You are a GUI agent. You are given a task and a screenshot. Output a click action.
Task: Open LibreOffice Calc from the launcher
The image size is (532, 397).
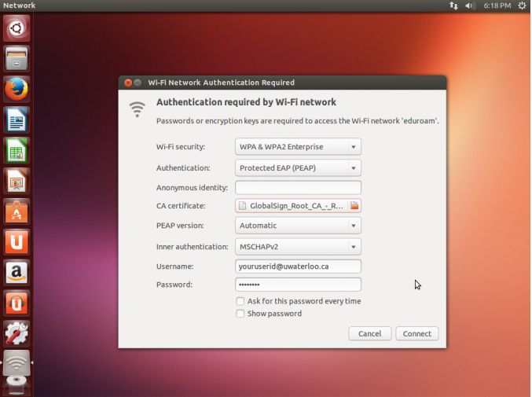tap(17, 150)
